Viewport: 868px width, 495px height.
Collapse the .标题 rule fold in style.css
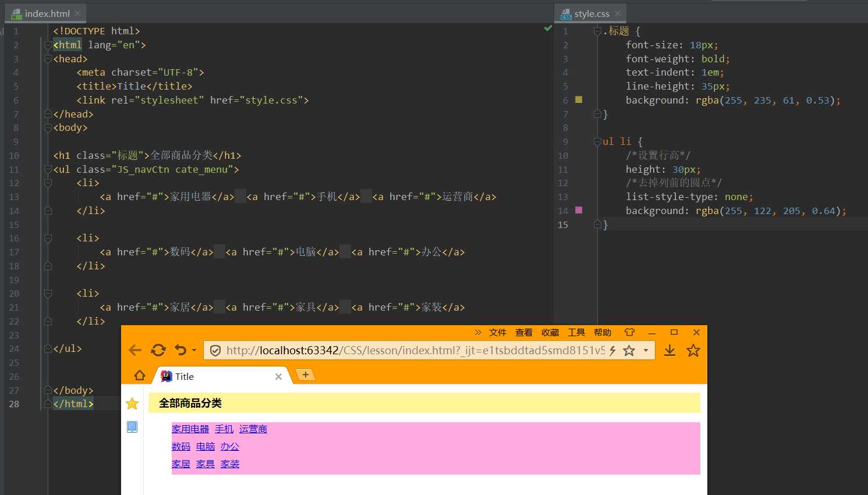click(x=597, y=31)
